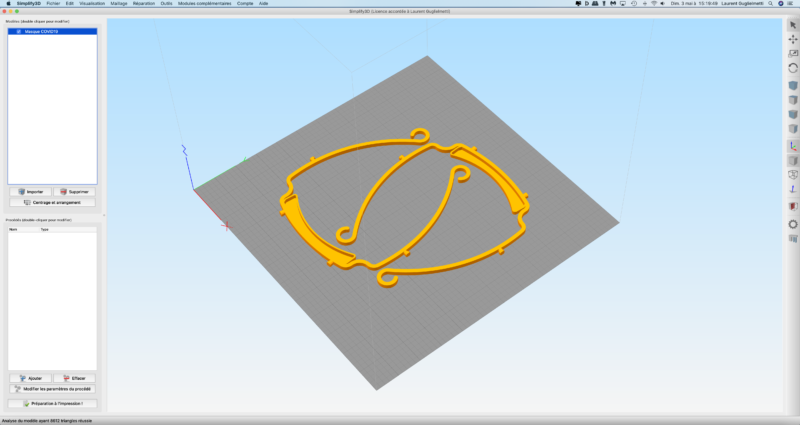Open the Modules complémentaires menu

coord(205,4)
